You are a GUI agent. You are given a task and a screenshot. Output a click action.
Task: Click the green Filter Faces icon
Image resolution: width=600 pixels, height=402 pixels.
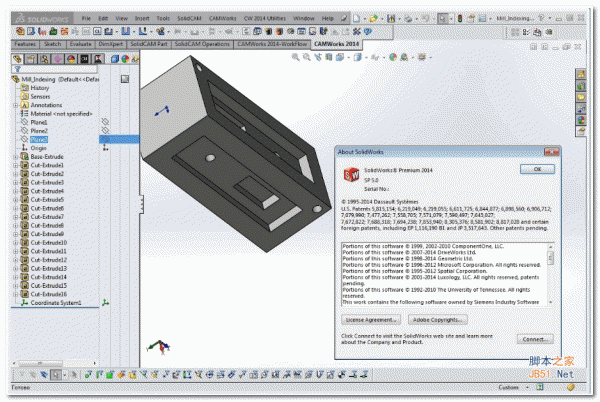(109, 375)
